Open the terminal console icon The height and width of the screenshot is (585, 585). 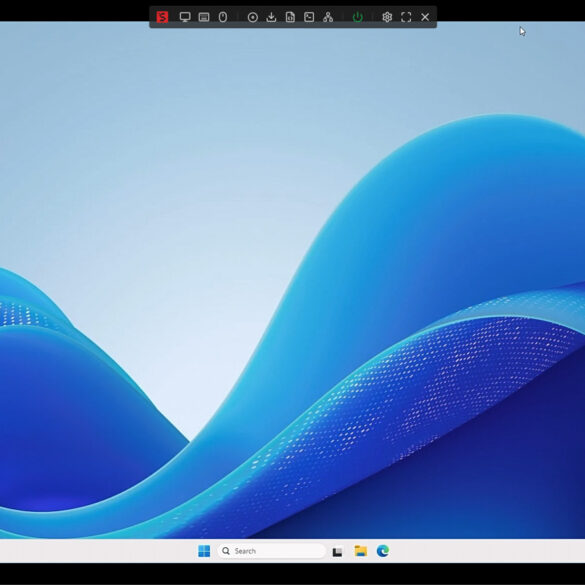pos(309,17)
